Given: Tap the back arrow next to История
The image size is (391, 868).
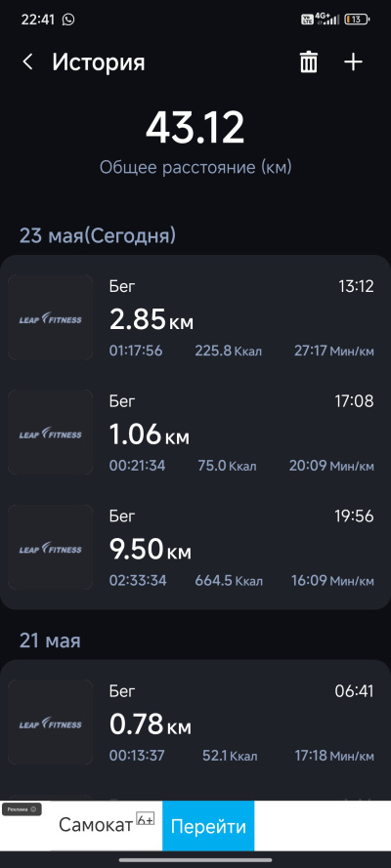Looking at the screenshot, I should (x=27, y=62).
